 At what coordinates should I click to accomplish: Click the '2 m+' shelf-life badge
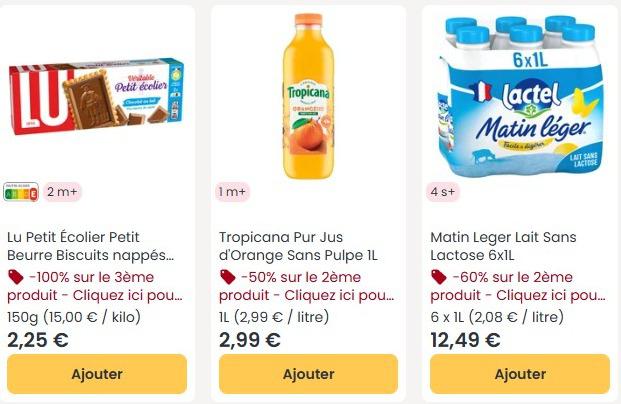(x=62, y=191)
